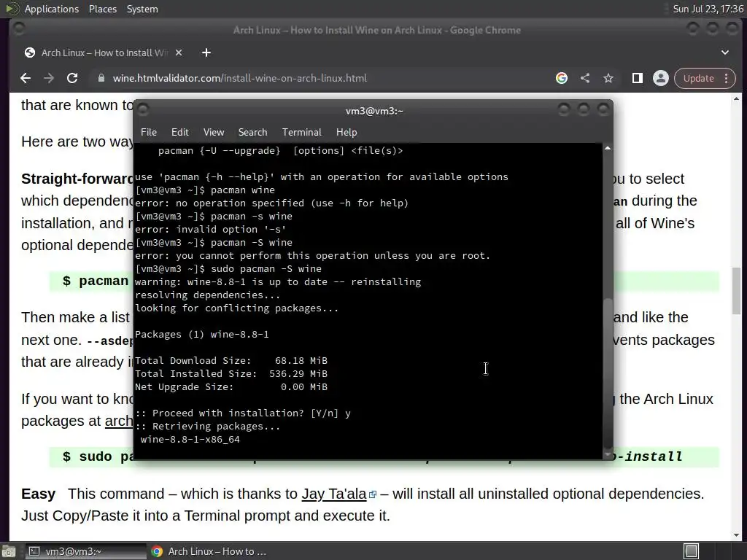Open the Places menu
The image size is (747, 560).
pyautogui.click(x=102, y=9)
